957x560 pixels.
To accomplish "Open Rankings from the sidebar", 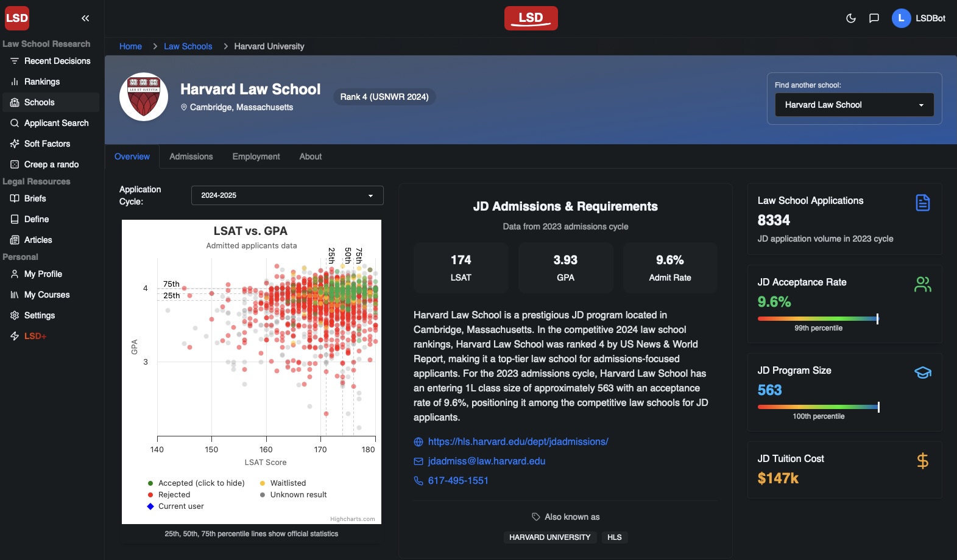I will point(41,82).
